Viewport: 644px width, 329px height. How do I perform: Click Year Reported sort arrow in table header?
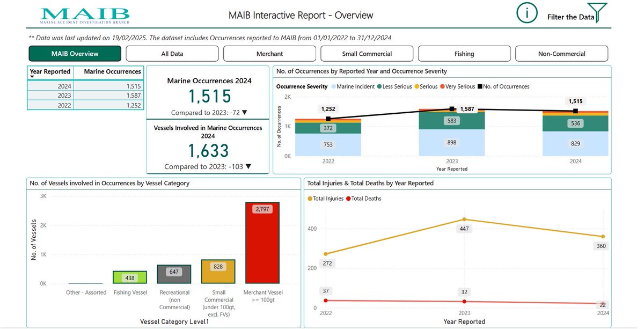click(x=33, y=77)
